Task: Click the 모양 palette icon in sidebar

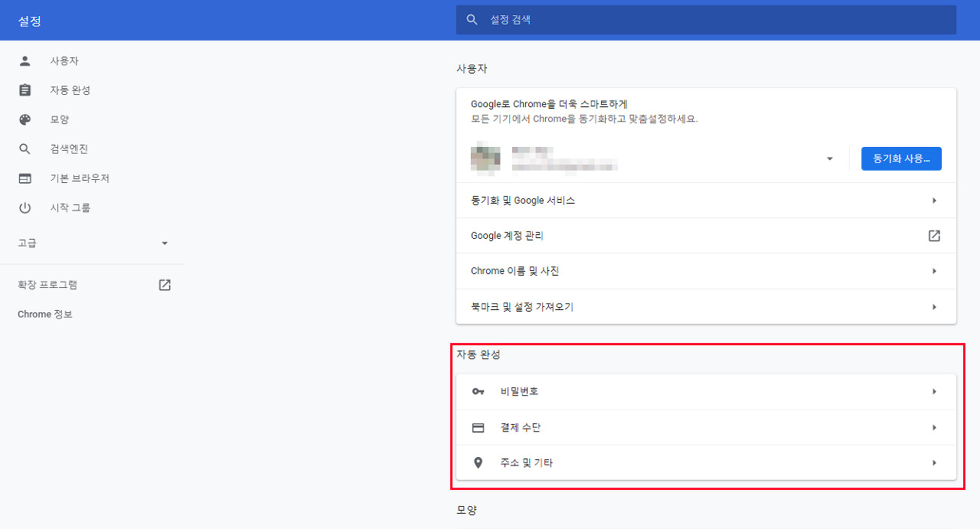Action: pyautogui.click(x=25, y=119)
